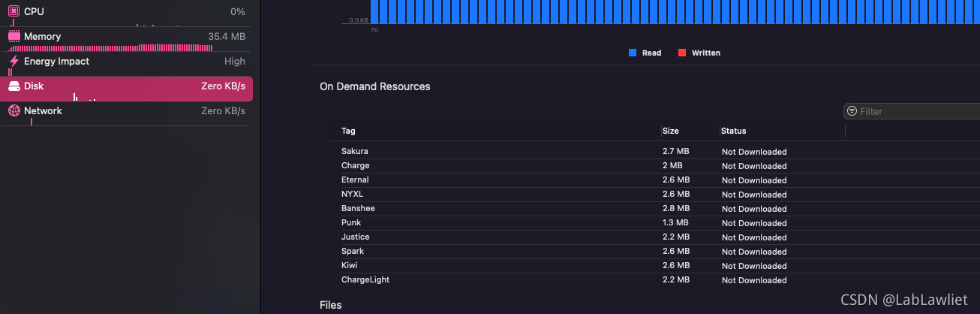The image size is (980, 314).
Task: Click Not Downloaded status for ChargeLight
Action: [754, 280]
